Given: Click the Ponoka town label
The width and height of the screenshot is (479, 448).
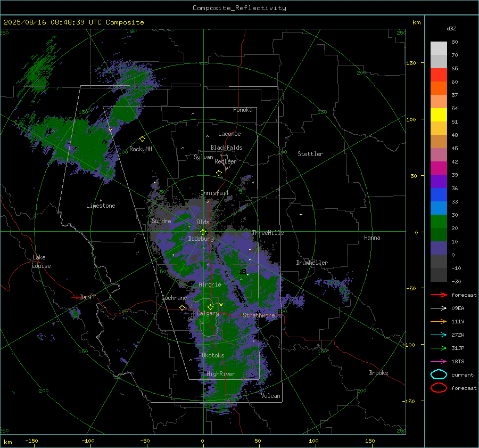Looking at the screenshot, I should 243,110.
